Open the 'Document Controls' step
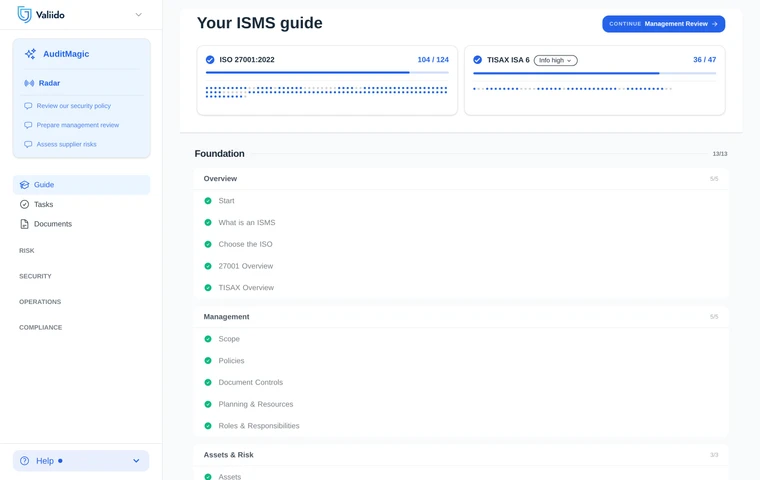768x480 pixels. coord(251,382)
